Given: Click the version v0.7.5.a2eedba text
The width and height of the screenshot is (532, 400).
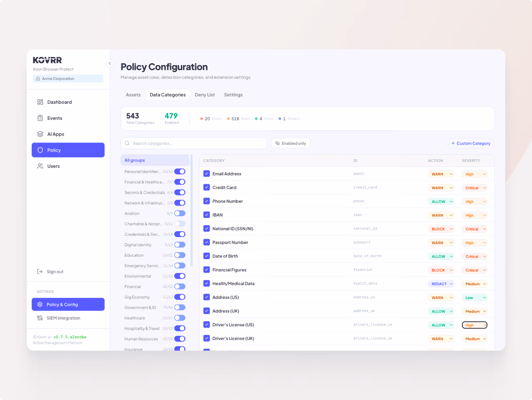Looking at the screenshot, I should [x=70, y=337].
